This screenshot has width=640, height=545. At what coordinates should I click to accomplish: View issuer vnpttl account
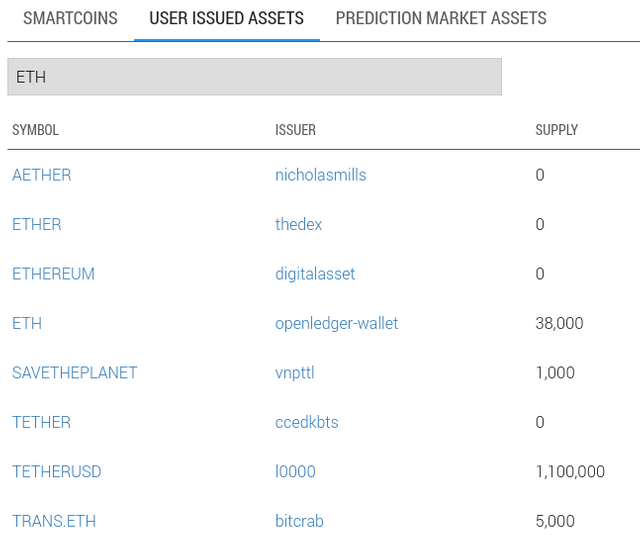click(x=295, y=373)
